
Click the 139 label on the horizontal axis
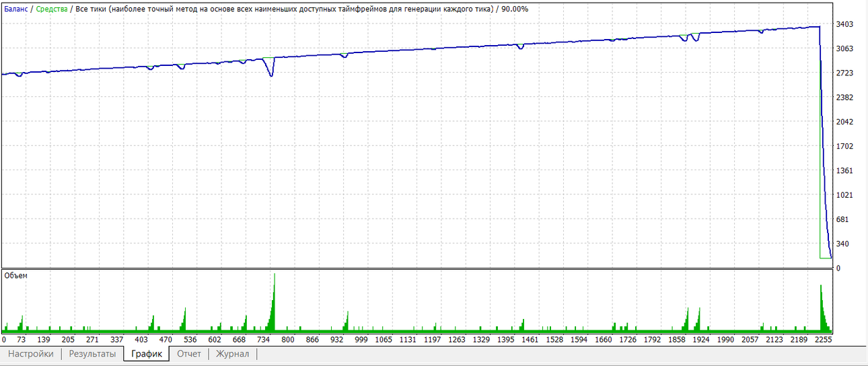pyautogui.click(x=44, y=340)
